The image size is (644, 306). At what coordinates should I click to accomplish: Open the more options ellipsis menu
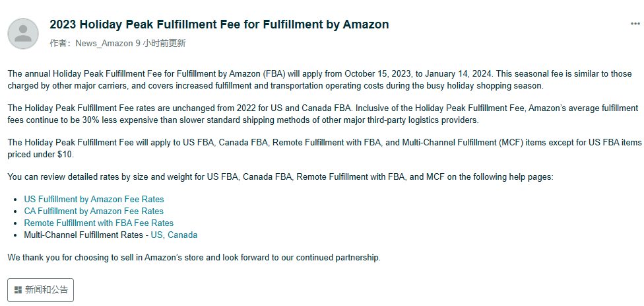pyautogui.click(x=635, y=23)
